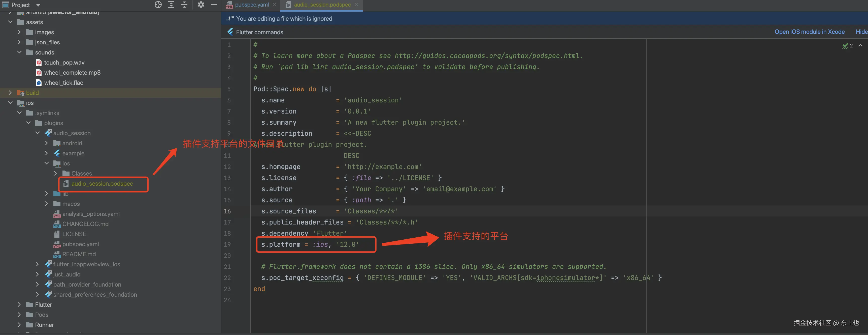Image resolution: width=868 pixels, height=335 pixels.
Task: Open the Project view dropdown arrow
Action: pyautogui.click(x=38, y=5)
